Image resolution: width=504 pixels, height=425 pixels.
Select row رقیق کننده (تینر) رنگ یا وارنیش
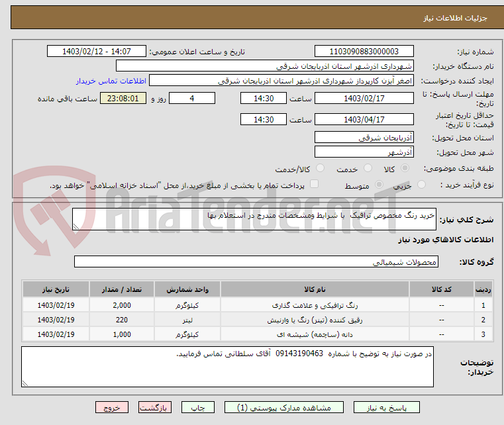click(258, 320)
